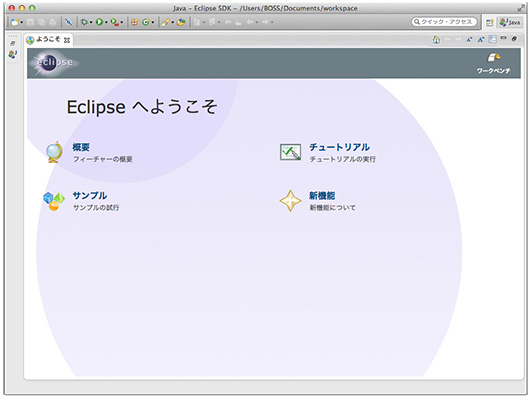
Task: Go to the ワークベンチ workbench
Action: click(x=493, y=64)
